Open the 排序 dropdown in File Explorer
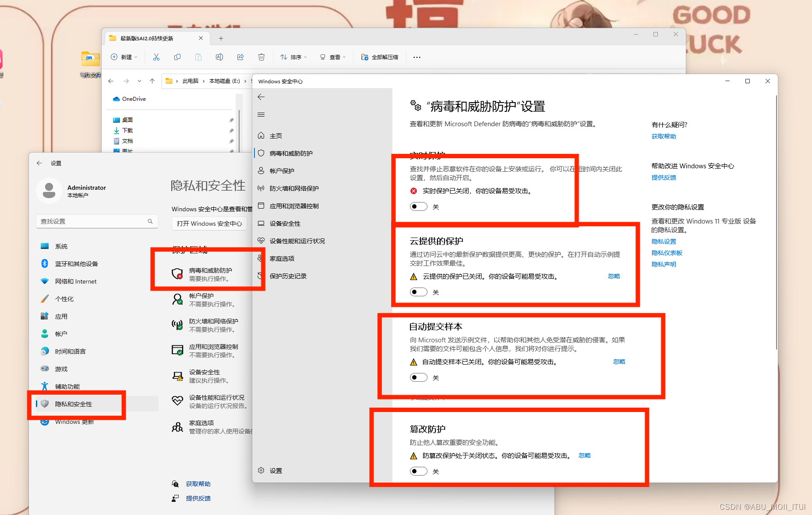This screenshot has height=515, width=812. coord(293,57)
